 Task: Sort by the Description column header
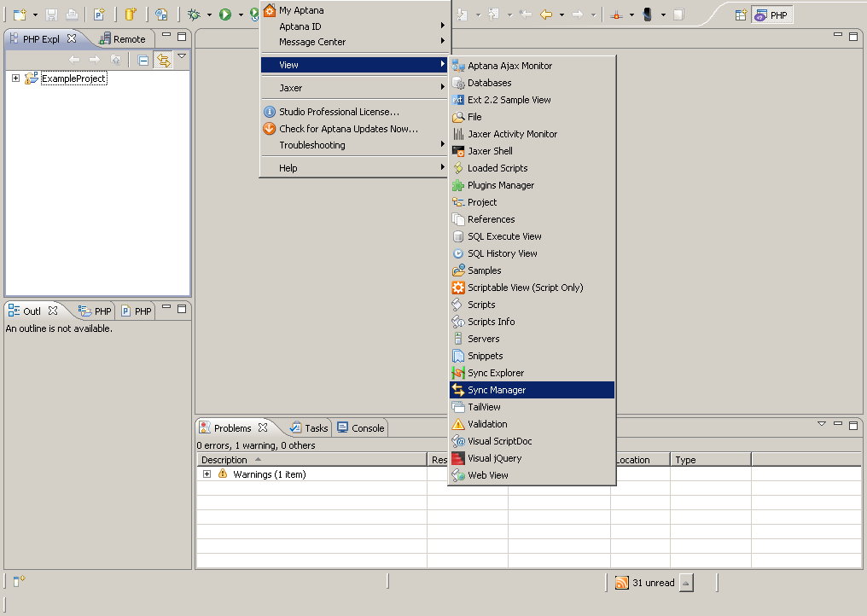click(x=311, y=460)
